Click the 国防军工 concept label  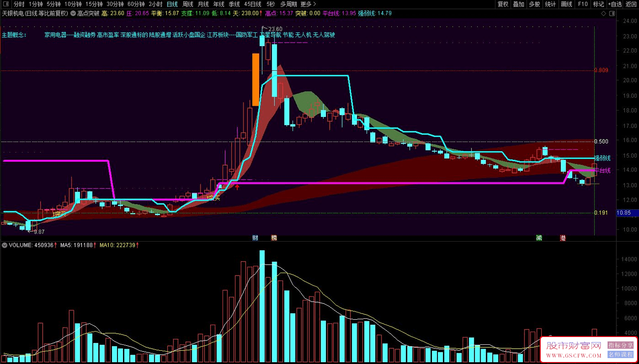[247, 35]
